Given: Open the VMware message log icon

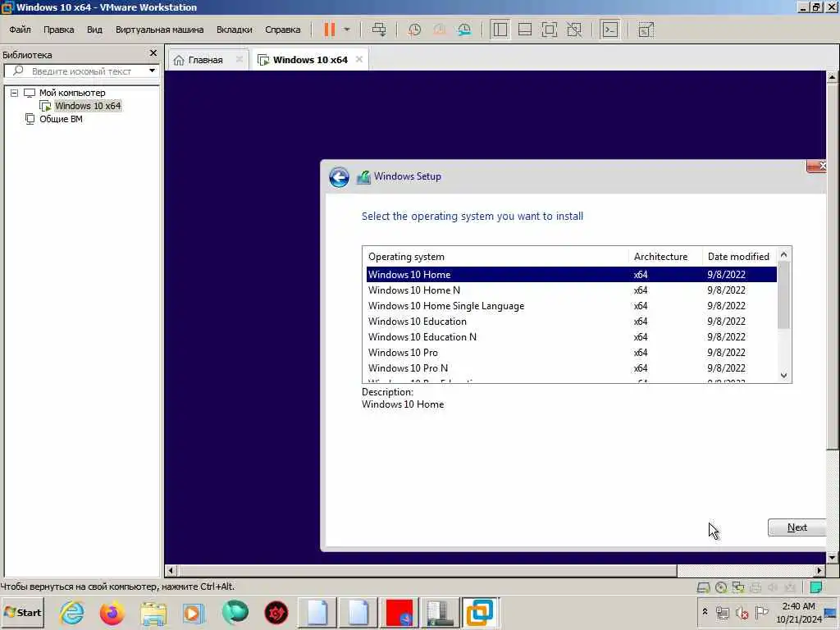Looking at the screenshot, I should 816,587.
